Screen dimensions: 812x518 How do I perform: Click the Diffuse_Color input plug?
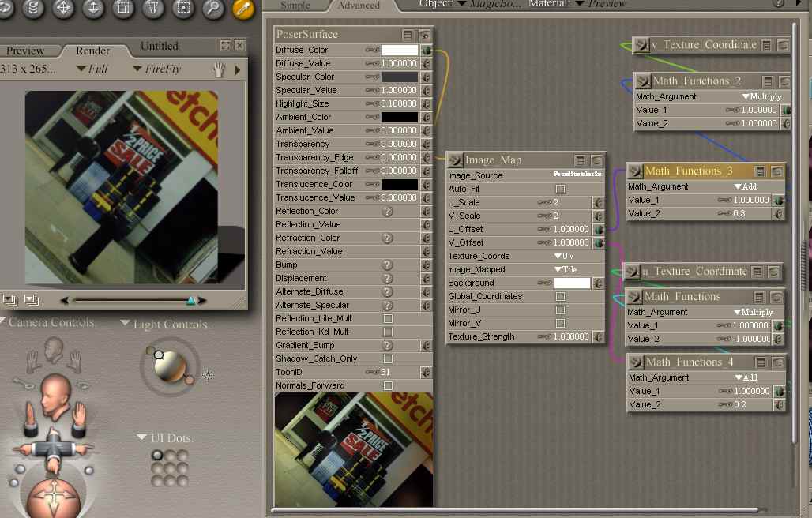(x=427, y=51)
